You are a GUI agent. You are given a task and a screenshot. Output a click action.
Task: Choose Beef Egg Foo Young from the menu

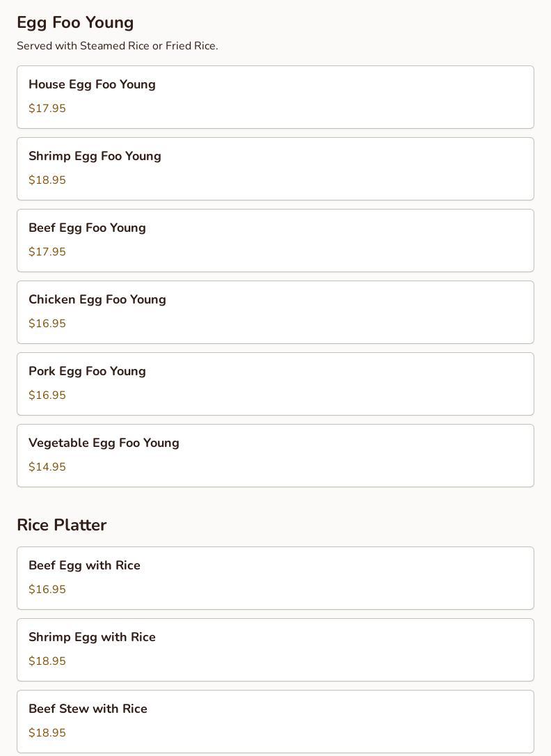(275, 240)
